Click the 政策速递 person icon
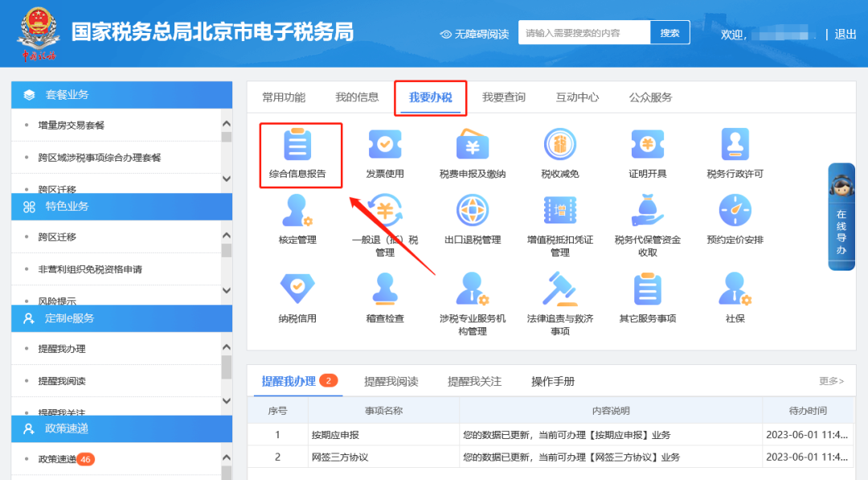Screen dimensions: 868x480 tap(29, 429)
